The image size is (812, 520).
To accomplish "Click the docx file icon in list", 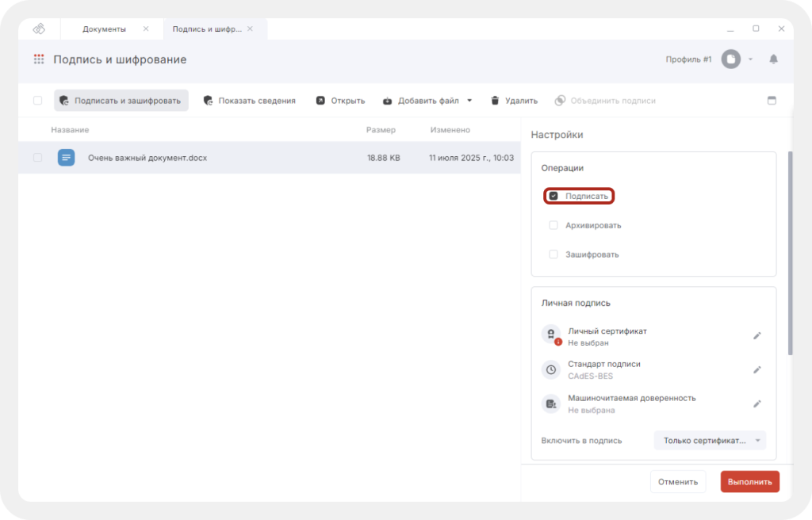I will (66, 158).
